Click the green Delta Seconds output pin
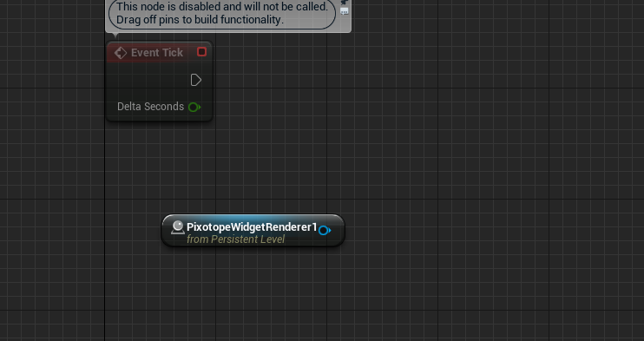 pyautogui.click(x=194, y=108)
